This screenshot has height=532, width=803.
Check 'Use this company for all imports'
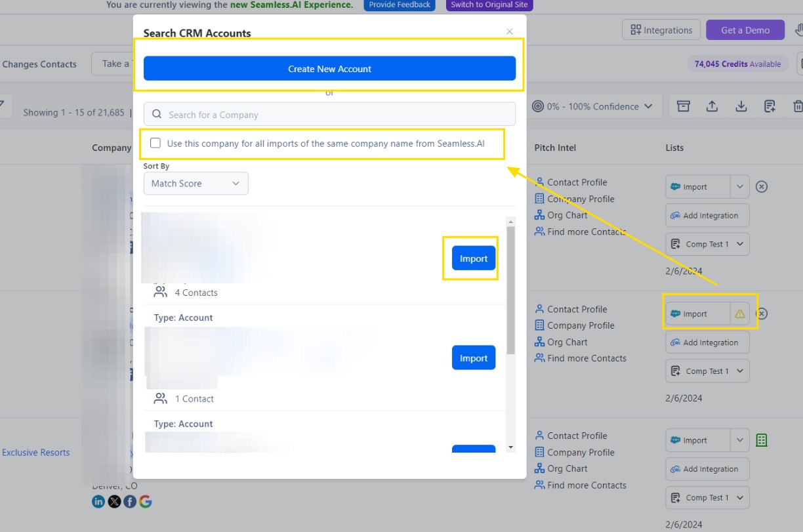[x=155, y=143]
